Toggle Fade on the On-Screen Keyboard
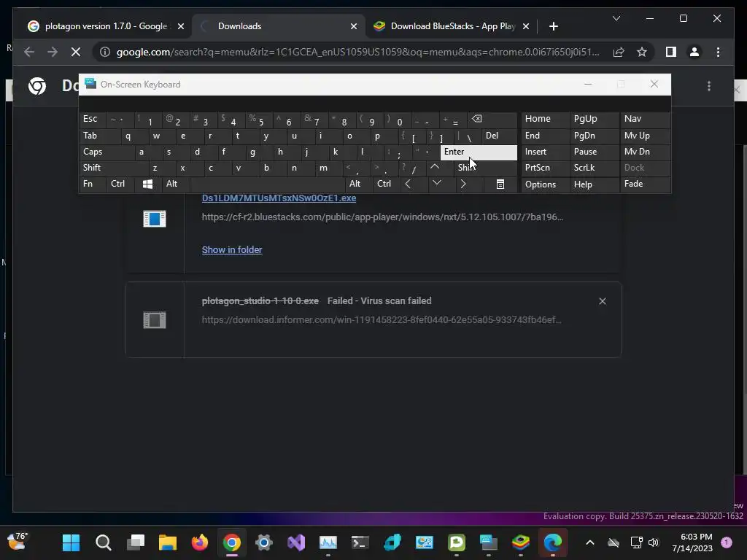The image size is (747, 560). pyautogui.click(x=645, y=184)
